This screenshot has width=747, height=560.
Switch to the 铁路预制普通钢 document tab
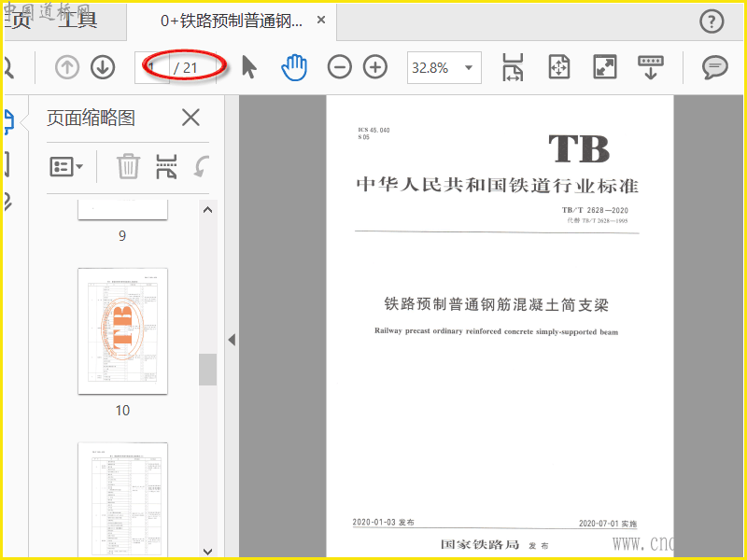[x=232, y=21]
